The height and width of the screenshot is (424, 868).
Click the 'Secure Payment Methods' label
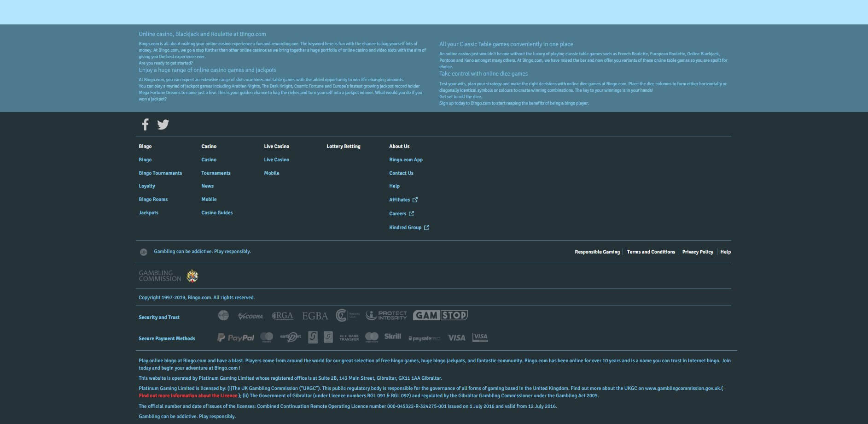coord(167,339)
